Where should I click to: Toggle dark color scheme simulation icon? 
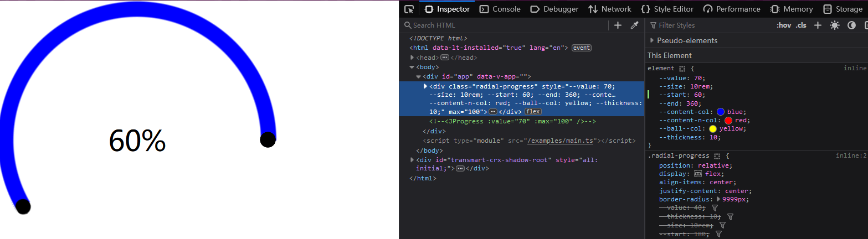852,25
